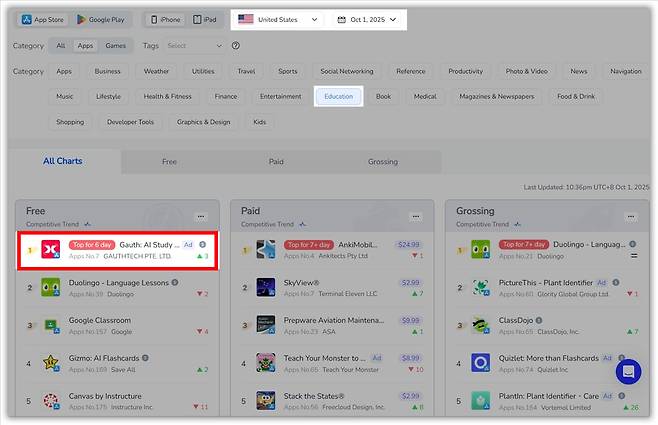Open the AnkiMobile app icon

click(x=266, y=250)
